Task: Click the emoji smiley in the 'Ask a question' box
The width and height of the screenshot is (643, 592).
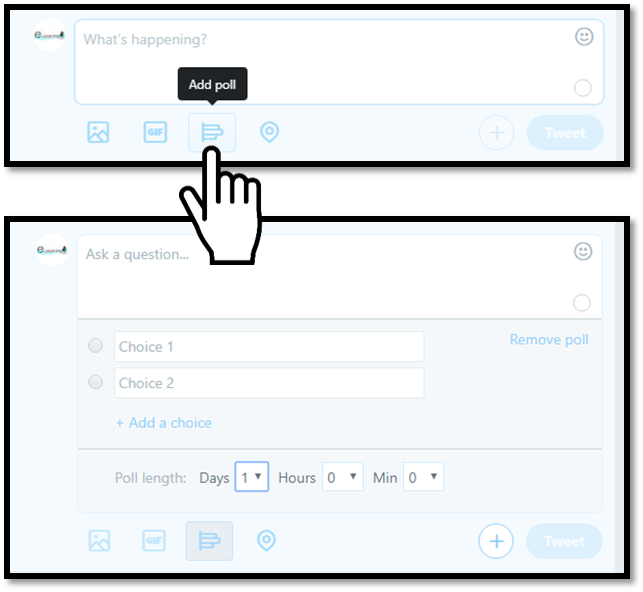Action: [x=583, y=251]
